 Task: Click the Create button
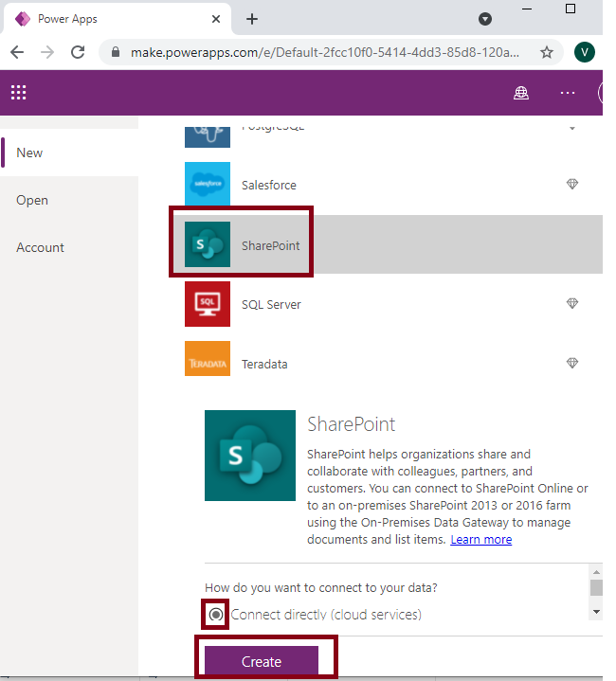pyautogui.click(x=261, y=661)
